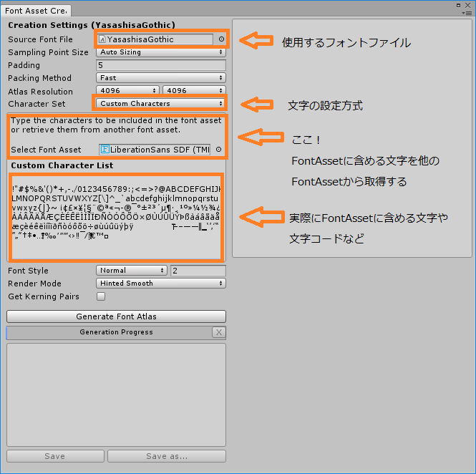Viewport: 476px width, 474px height.
Task: Click the Font Style label
Action: [x=28, y=271]
